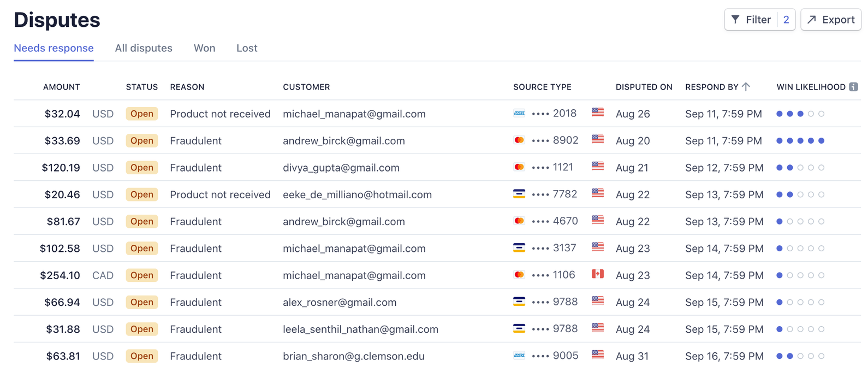Click the Amex card icon for 2018
The width and height of the screenshot is (868, 366).
[519, 113]
